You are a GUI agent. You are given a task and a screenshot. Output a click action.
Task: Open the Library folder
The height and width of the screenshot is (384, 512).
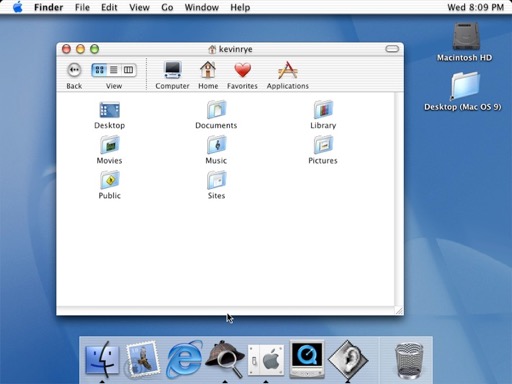coord(323,109)
